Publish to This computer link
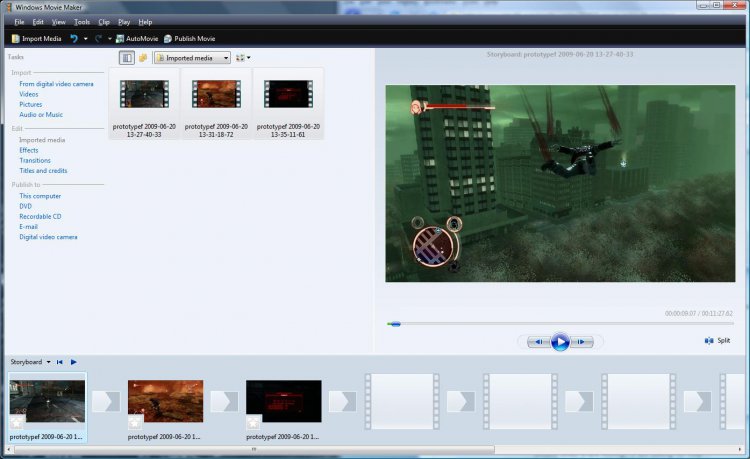750x459 pixels. [x=40, y=196]
